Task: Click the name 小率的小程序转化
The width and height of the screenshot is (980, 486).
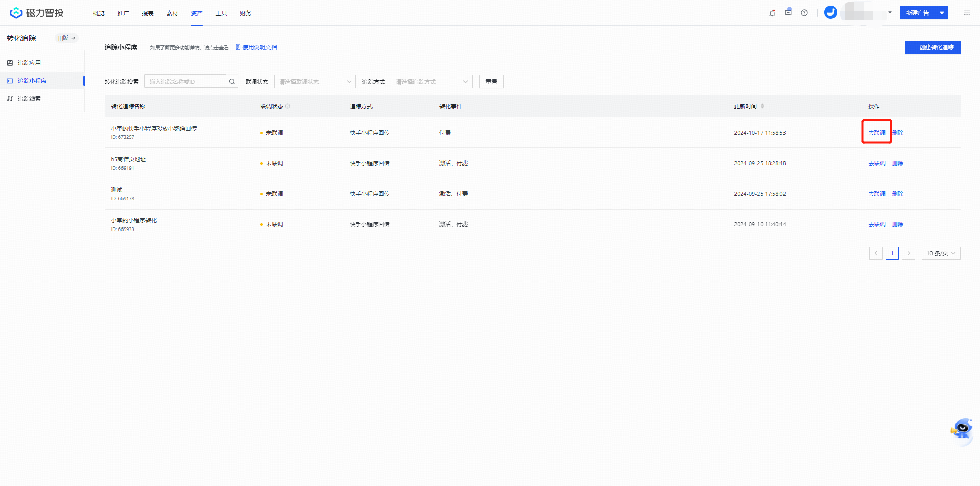Action: click(x=134, y=220)
